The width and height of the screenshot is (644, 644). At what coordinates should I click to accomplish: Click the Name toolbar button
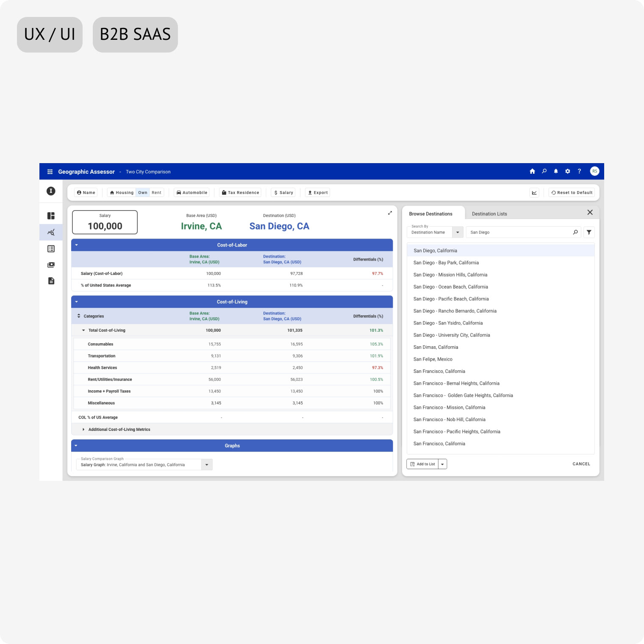coord(86,192)
